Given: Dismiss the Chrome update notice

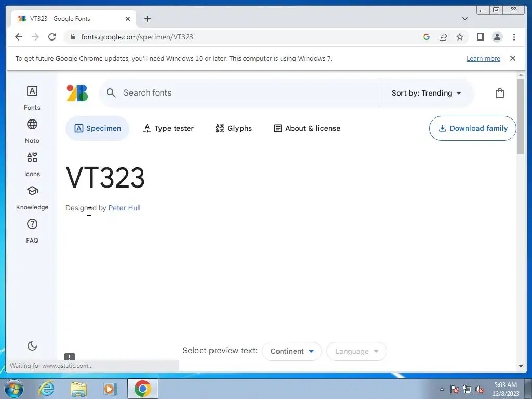Looking at the screenshot, I should [513, 58].
